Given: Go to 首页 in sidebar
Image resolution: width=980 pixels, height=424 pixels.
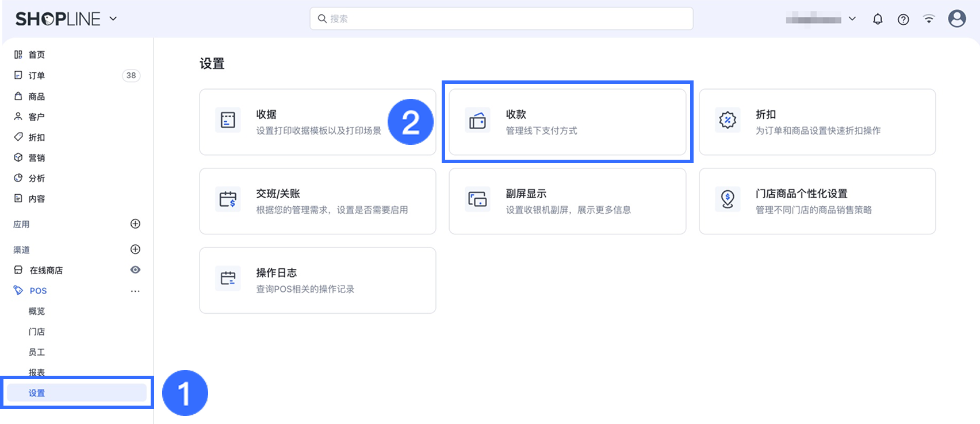Looking at the screenshot, I should [x=37, y=55].
